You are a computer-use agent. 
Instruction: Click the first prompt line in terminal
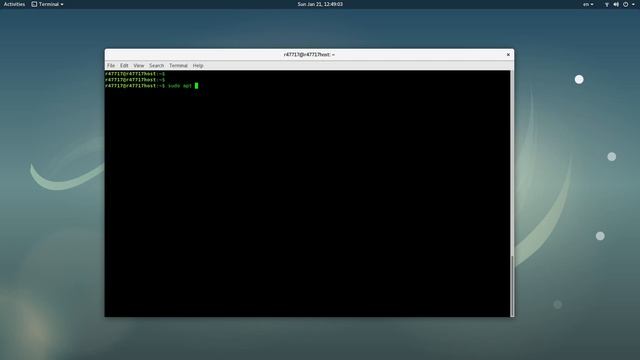(135, 74)
